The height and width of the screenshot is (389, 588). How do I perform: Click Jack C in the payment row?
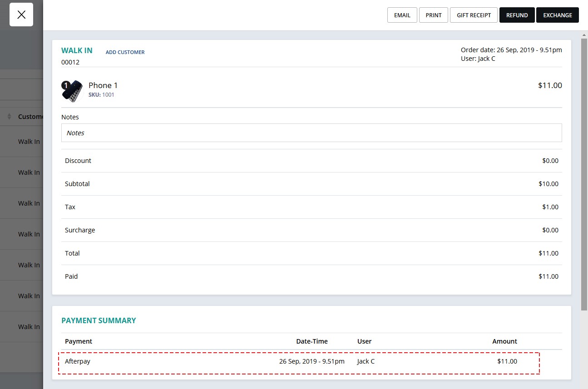pos(366,361)
